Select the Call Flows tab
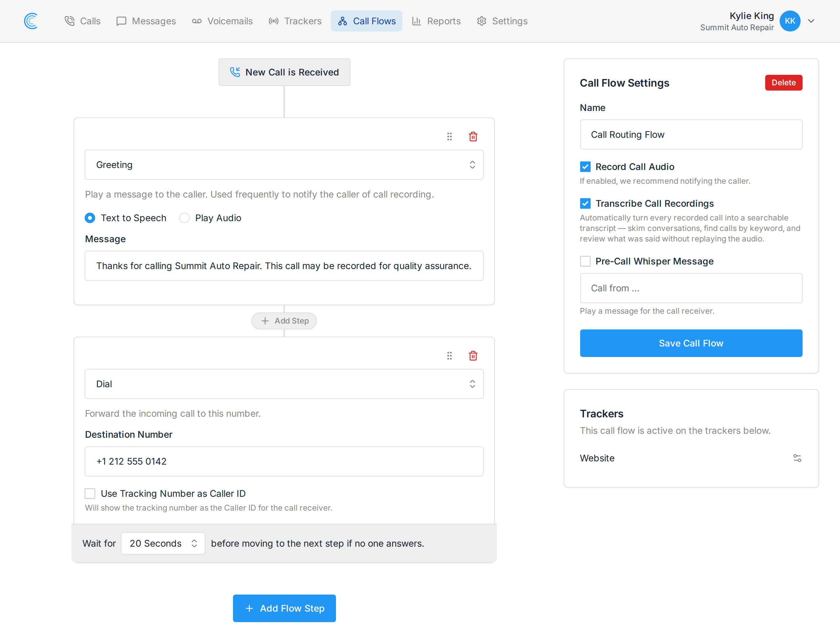This screenshot has width=840, height=630. [367, 21]
